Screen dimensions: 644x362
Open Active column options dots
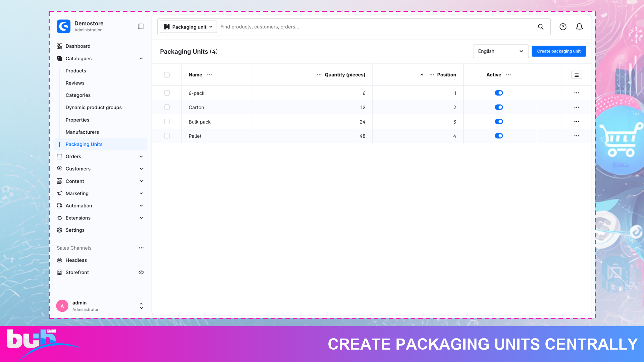(508, 75)
